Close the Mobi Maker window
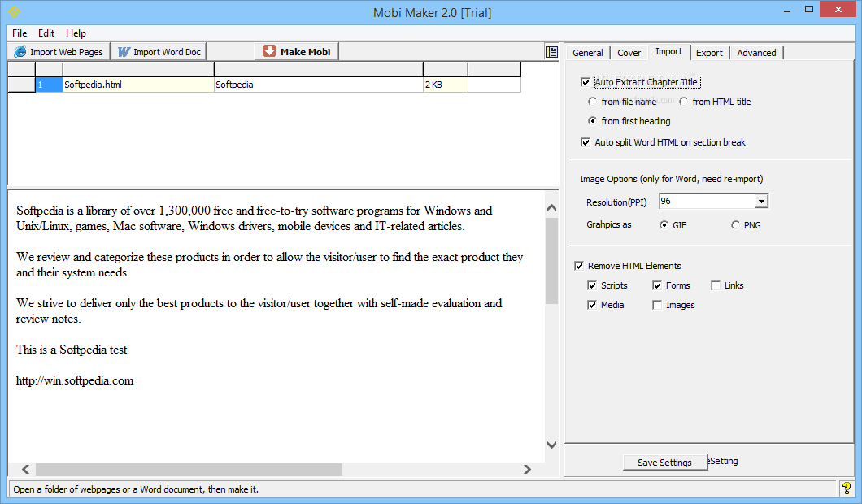The image size is (862, 504). point(838,9)
